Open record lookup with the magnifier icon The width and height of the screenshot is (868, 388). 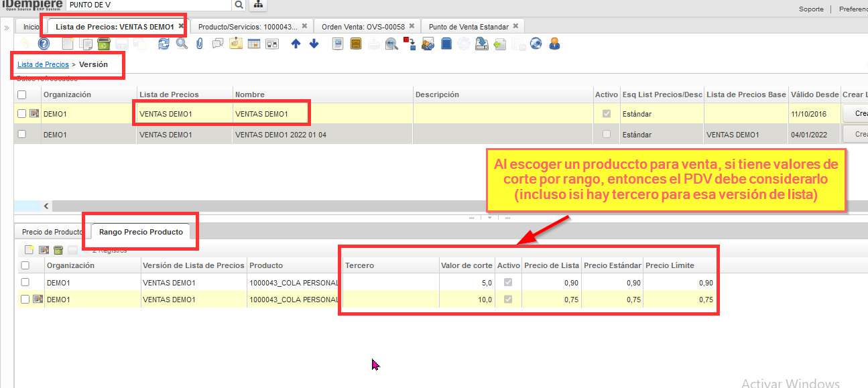(182, 44)
